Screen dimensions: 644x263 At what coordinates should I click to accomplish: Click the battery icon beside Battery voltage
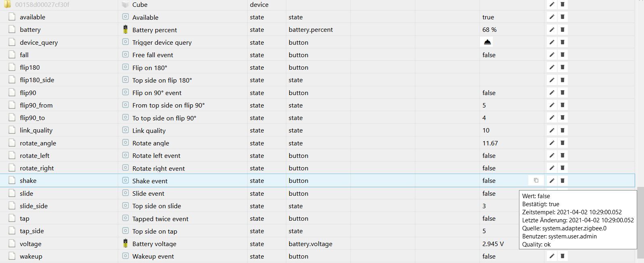tap(125, 243)
